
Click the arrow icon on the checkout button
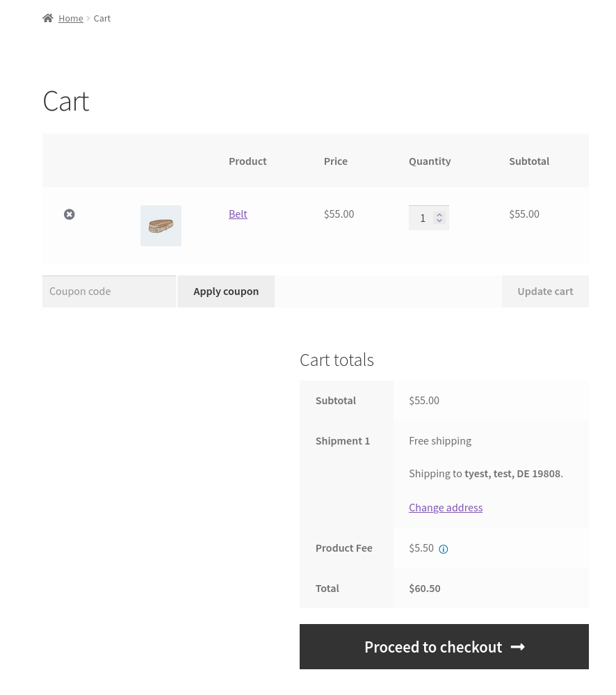[x=517, y=647]
